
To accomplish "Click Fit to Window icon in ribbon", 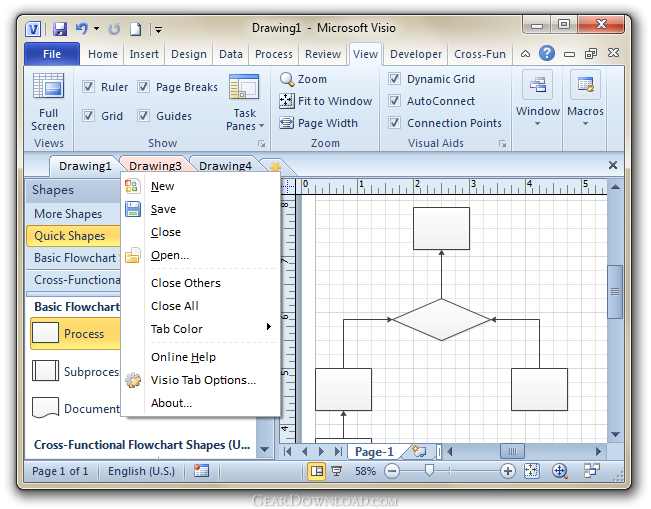I will point(286,101).
